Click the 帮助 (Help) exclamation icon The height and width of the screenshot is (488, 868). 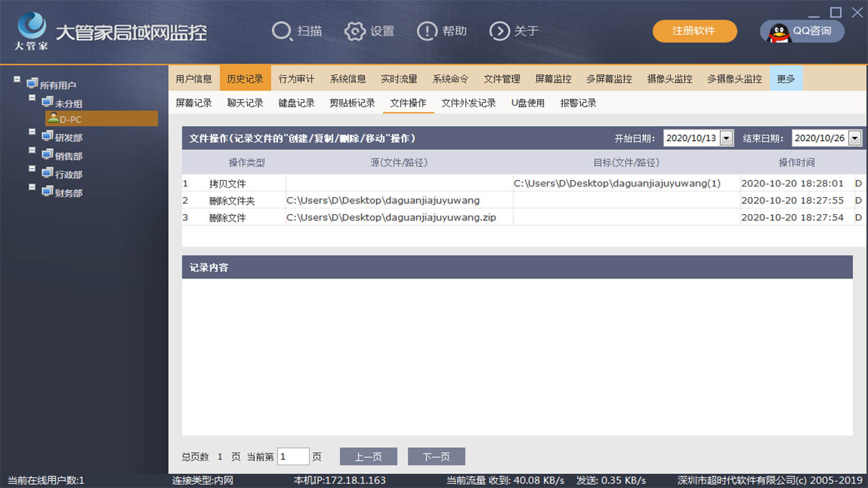[428, 31]
